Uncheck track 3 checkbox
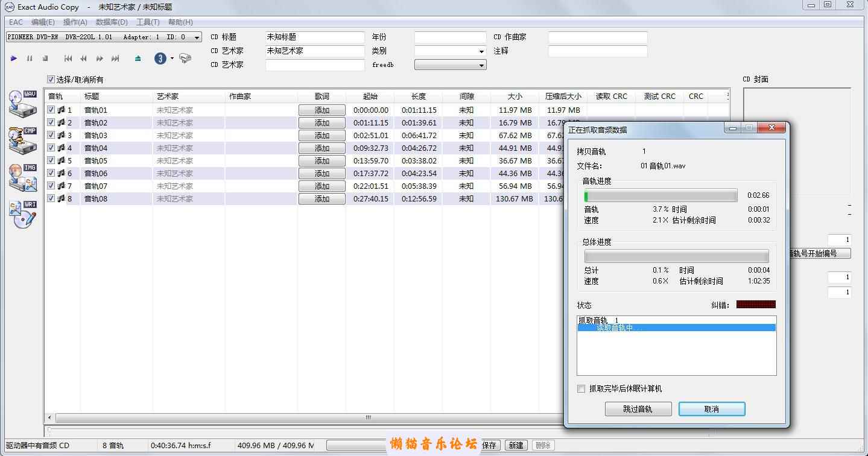This screenshot has height=456, width=868. click(x=51, y=135)
